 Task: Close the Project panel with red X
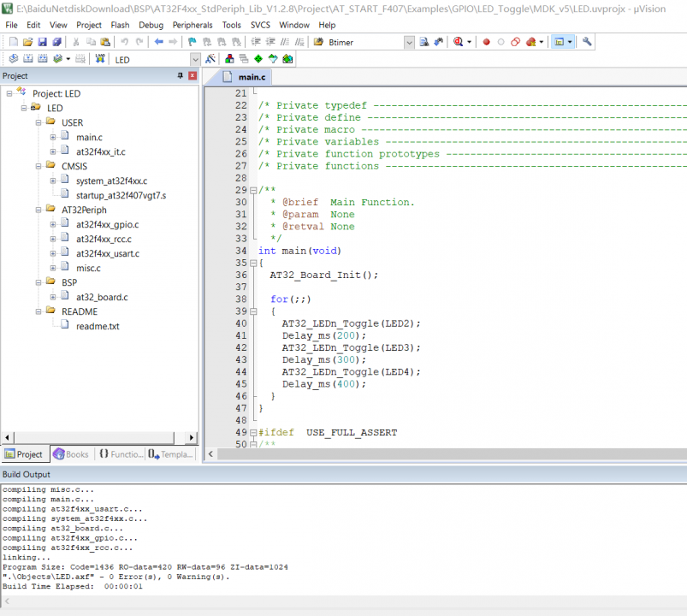point(192,76)
